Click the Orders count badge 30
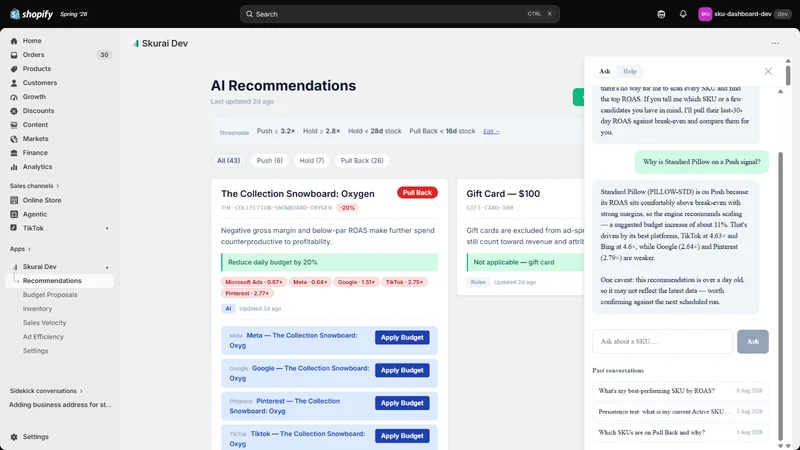The height and width of the screenshot is (450, 800). [104, 55]
